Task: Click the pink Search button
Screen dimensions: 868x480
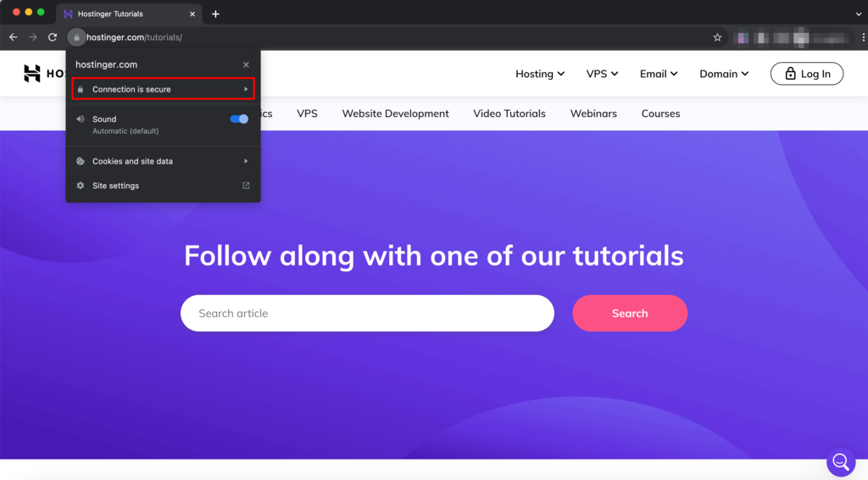Action: coord(630,313)
